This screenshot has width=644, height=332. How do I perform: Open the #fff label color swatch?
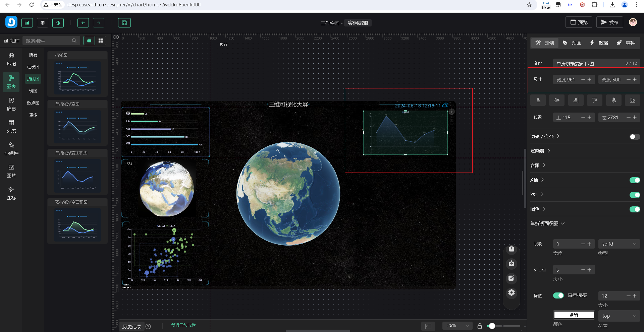(x=574, y=315)
